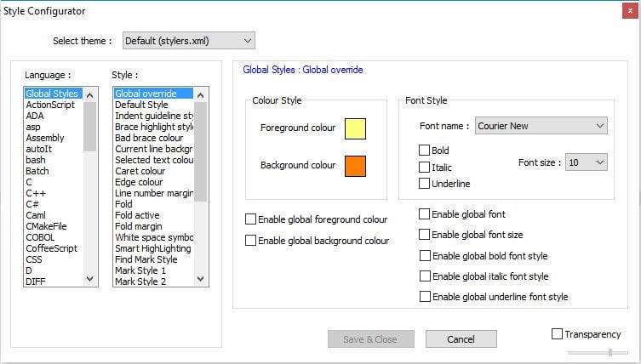Viewport: 641px width, 364px height.
Task: Select Edge colour style
Action: coord(153,182)
